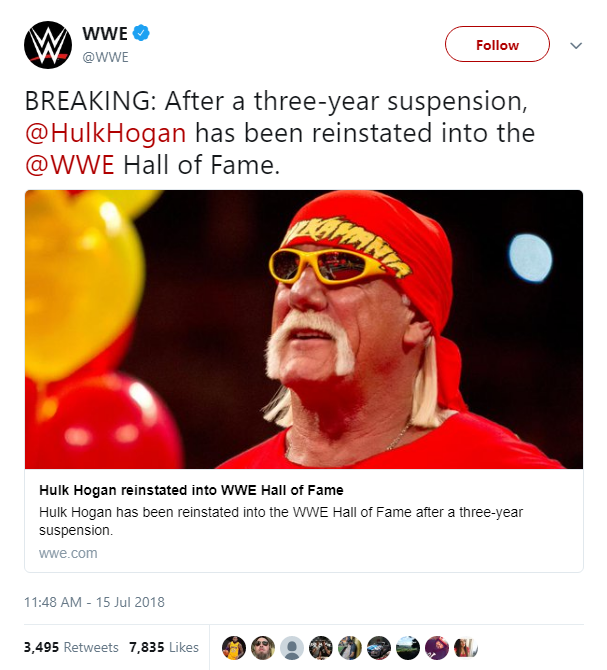Open the @WWE handle under the account name
607x670 pixels.
coord(105,57)
